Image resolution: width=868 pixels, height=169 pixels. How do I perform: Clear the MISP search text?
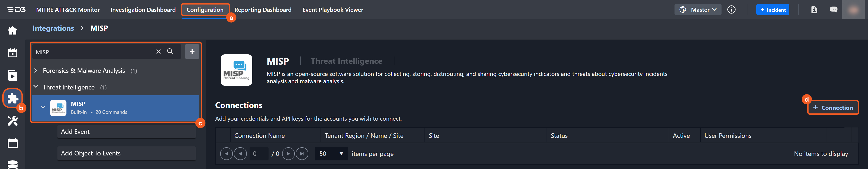(x=158, y=52)
